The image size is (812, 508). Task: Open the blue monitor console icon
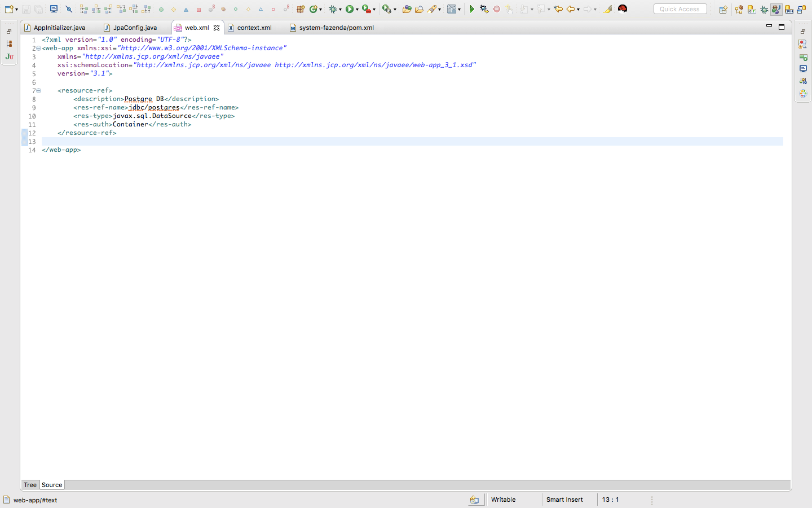point(54,9)
